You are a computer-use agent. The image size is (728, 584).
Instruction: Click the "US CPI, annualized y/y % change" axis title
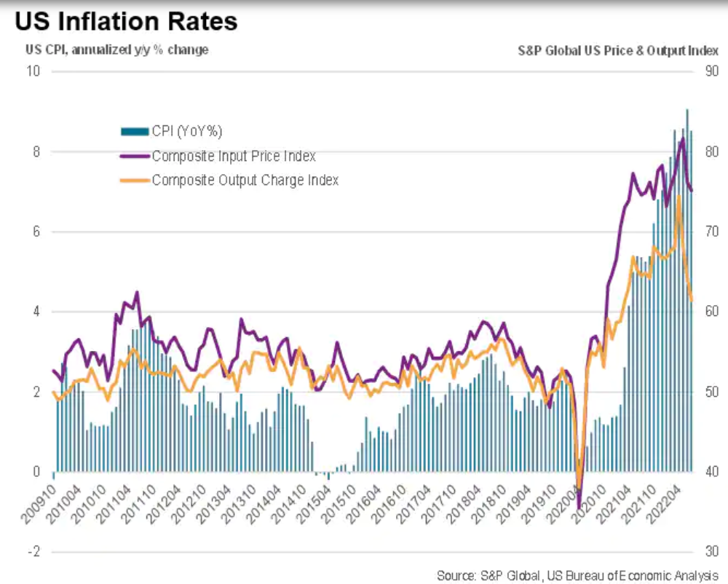(117, 50)
